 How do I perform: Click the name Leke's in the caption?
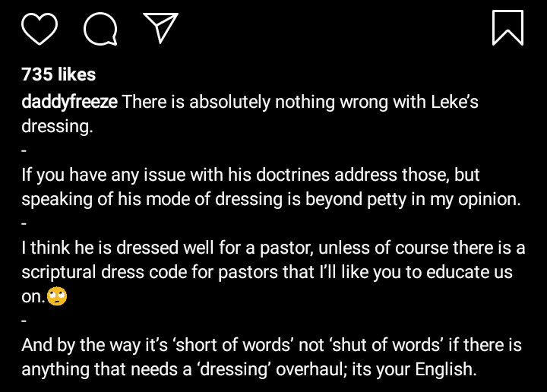click(454, 102)
